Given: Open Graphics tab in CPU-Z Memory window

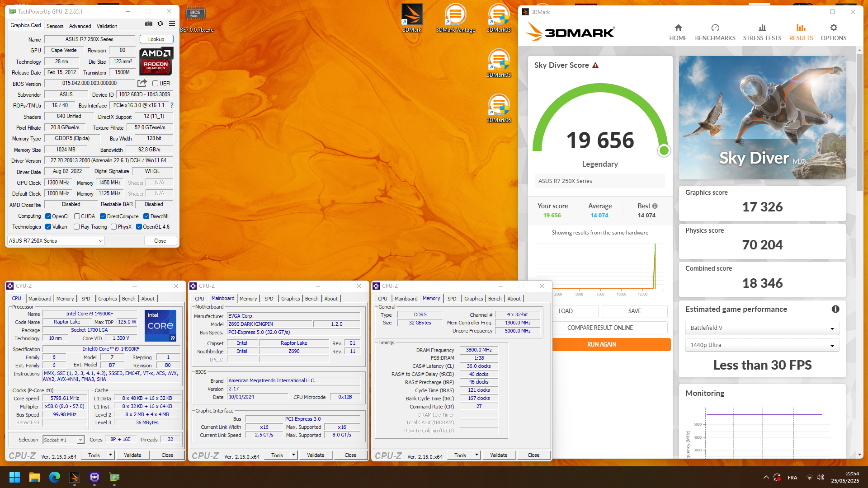Looking at the screenshot, I should pyautogui.click(x=473, y=299).
